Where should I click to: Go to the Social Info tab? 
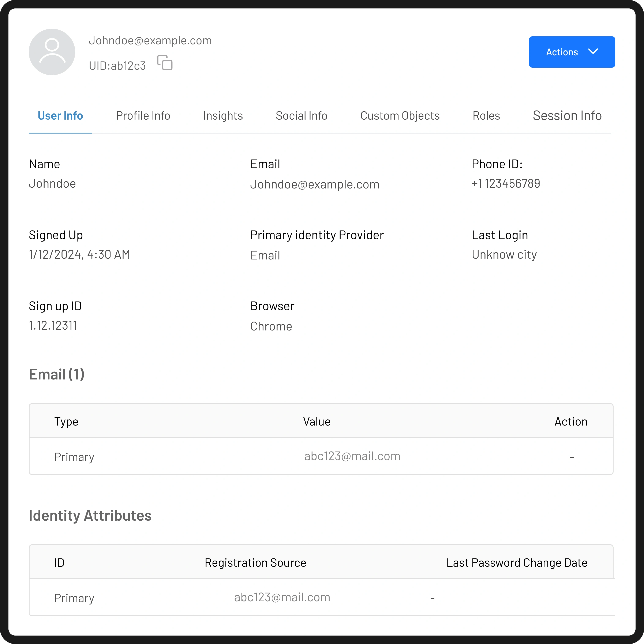301,116
